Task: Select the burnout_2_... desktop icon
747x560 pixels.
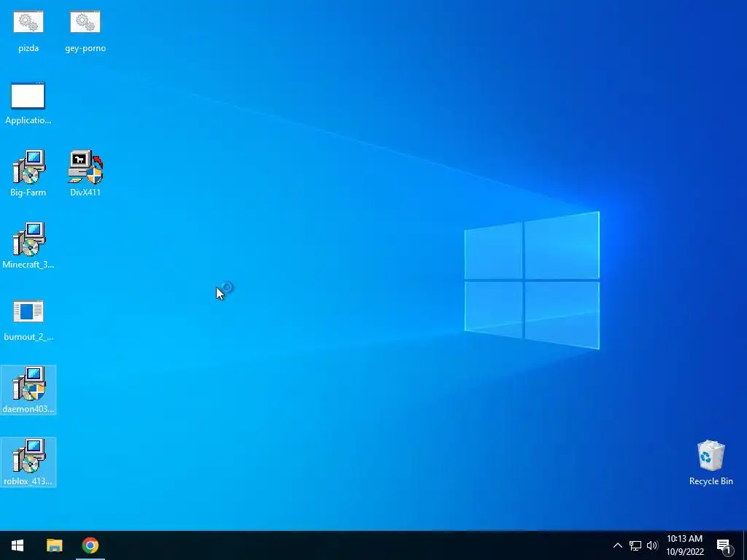Action: 28,320
